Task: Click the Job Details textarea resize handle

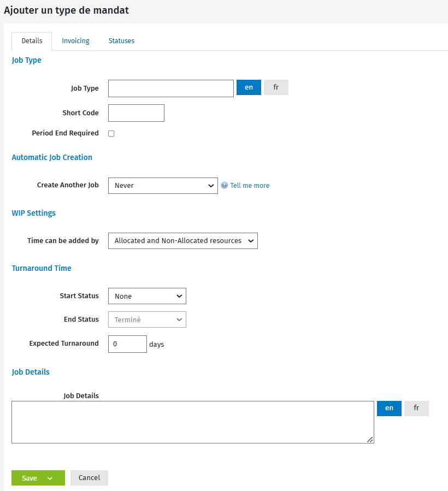Action: point(370,440)
